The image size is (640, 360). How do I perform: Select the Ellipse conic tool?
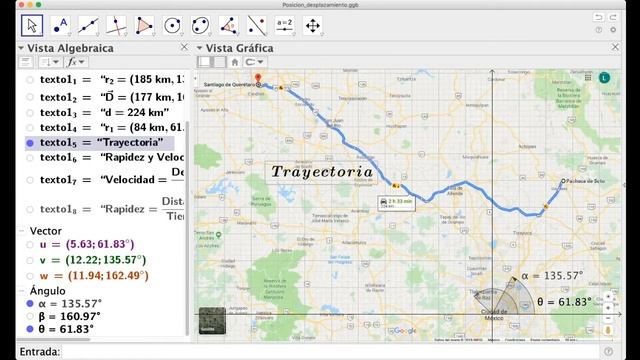200,26
